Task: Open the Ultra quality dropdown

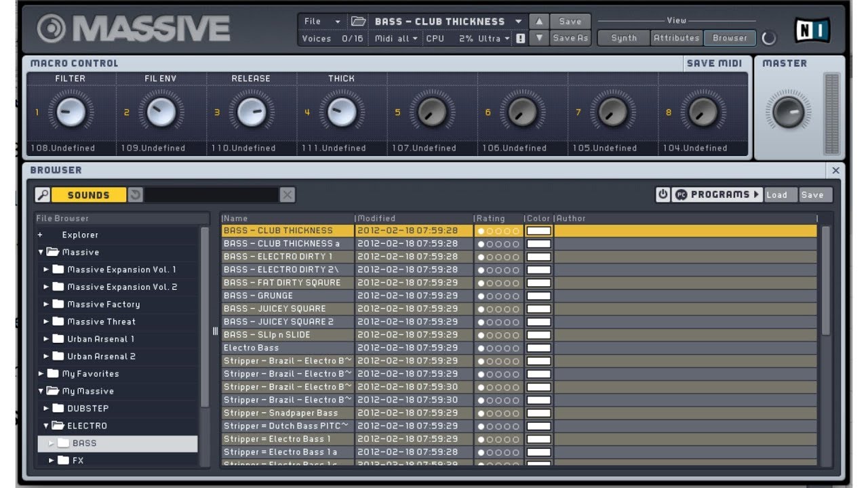Action: [494, 39]
